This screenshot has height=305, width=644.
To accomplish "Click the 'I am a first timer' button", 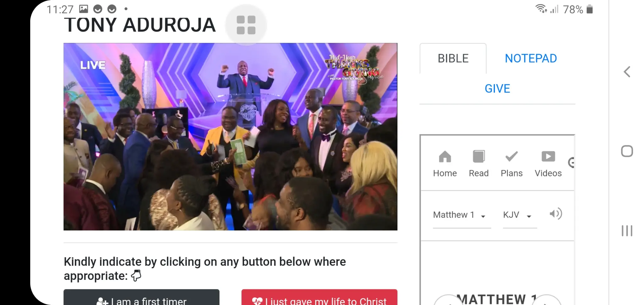I will pos(142,297).
